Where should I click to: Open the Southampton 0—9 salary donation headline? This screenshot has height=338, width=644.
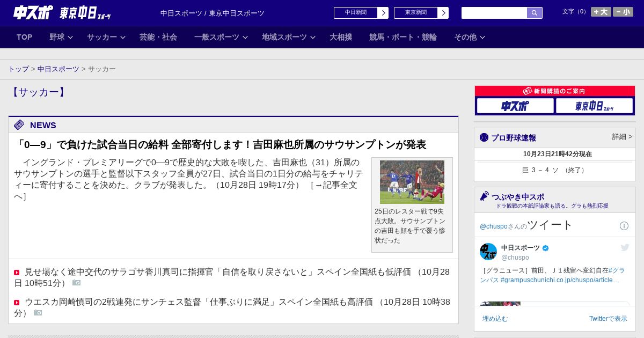221,145
